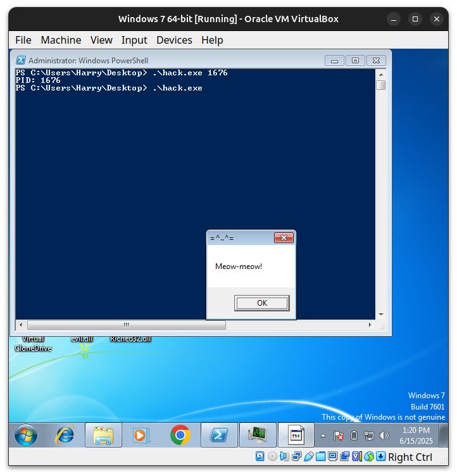Open the Devices menu

pyautogui.click(x=174, y=40)
